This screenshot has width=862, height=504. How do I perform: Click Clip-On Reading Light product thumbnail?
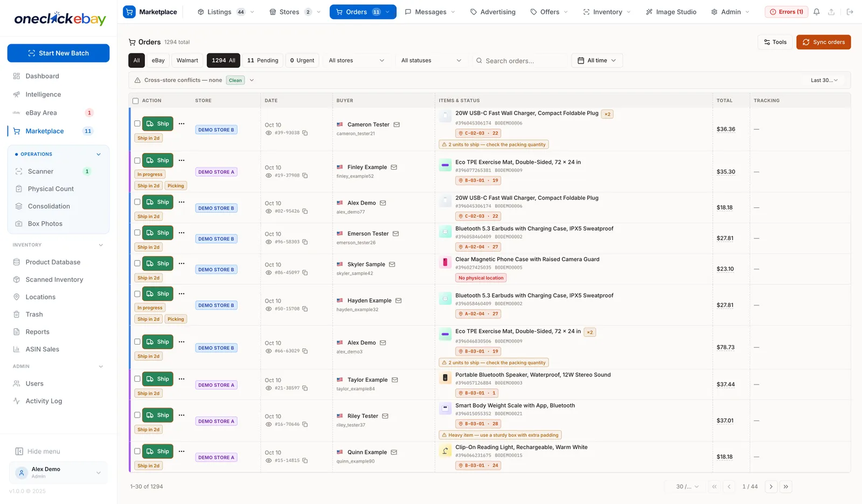[x=445, y=451]
